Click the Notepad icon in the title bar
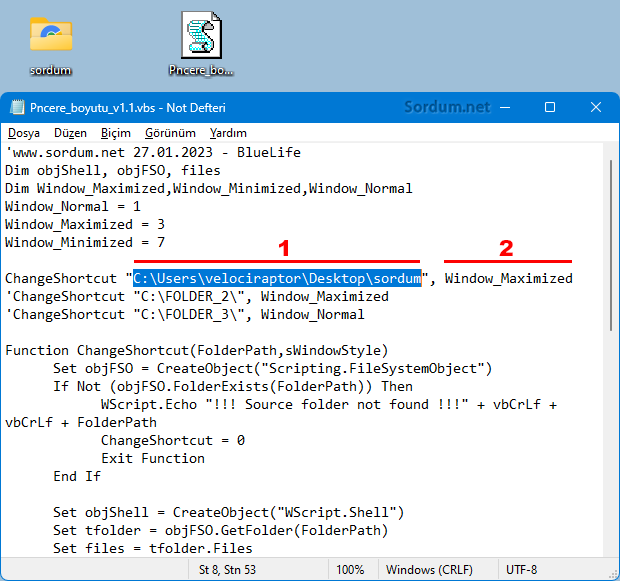The height and width of the screenshot is (581, 620). 17,107
